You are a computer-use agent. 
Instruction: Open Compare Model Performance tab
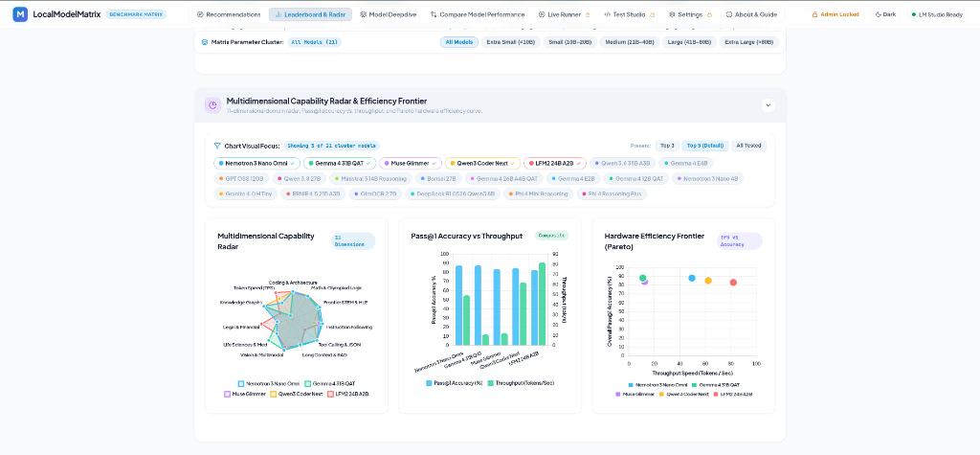point(478,14)
